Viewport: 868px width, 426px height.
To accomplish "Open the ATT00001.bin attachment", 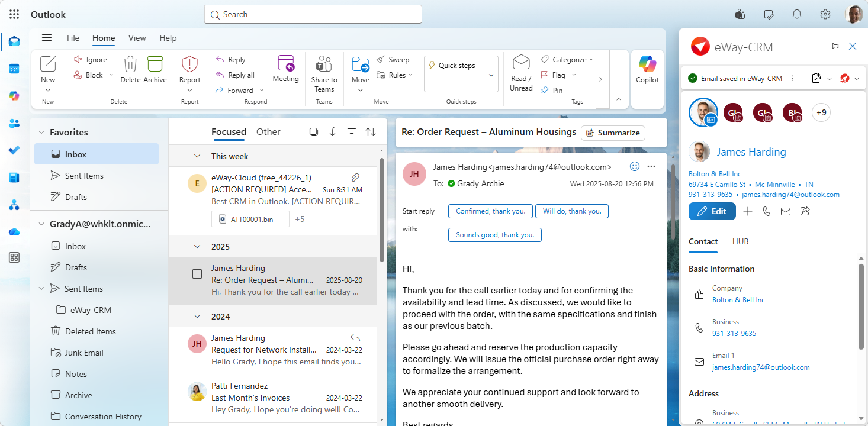I will pyautogui.click(x=250, y=219).
